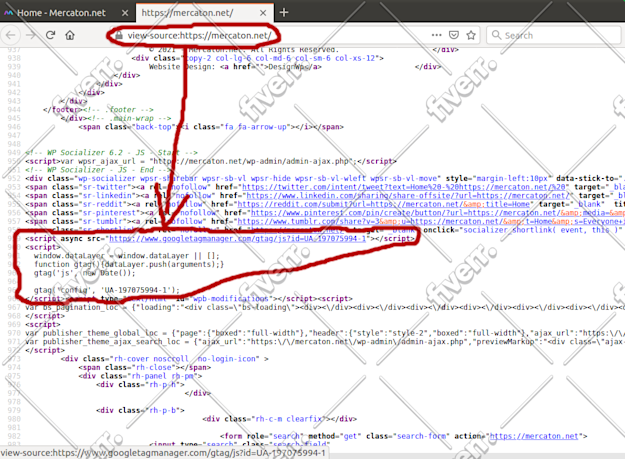
Task: Click the div class rh-cover noscroll line
Action: pos(165,359)
